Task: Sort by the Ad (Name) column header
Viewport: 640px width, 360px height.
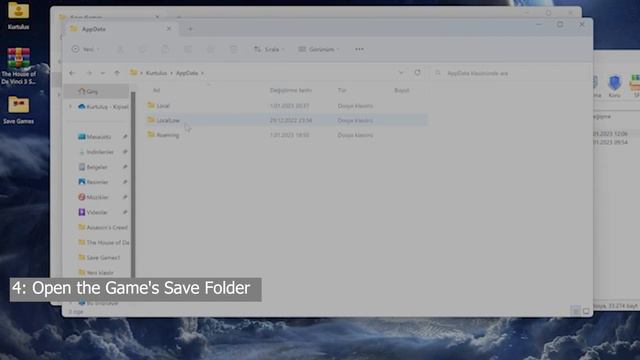Action: pos(156,90)
